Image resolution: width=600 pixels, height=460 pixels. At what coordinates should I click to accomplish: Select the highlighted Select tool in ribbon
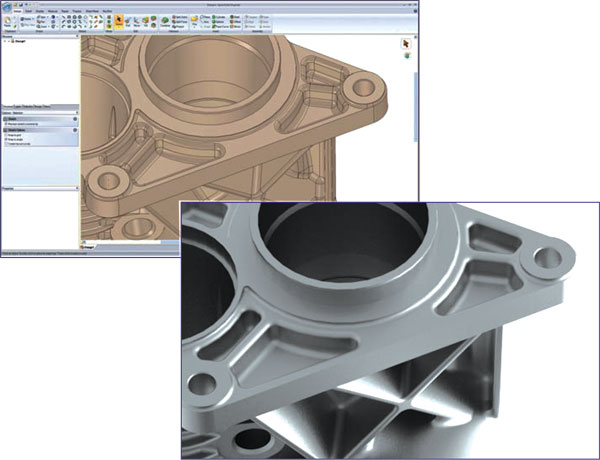pos(119,21)
